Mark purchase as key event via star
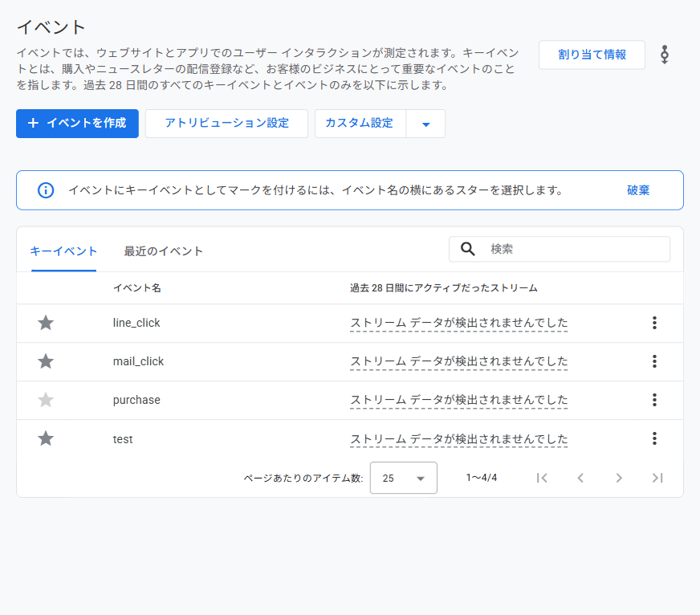Viewport: 700px width, 615px height. coord(46,400)
